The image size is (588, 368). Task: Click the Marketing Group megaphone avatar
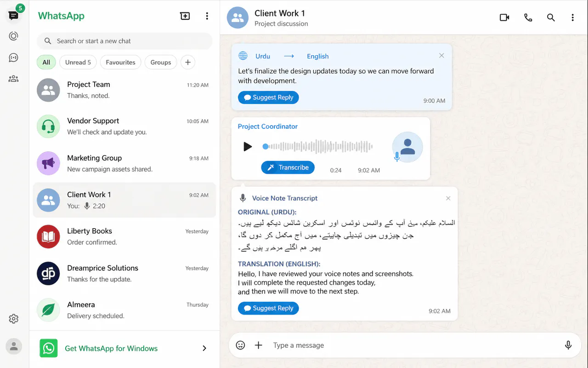coord(48,163)
